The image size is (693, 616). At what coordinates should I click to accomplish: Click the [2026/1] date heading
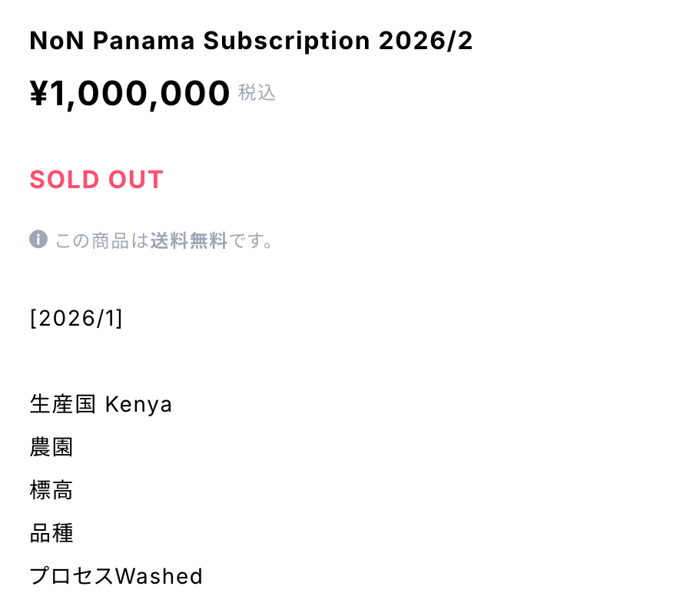coord(76,318)
